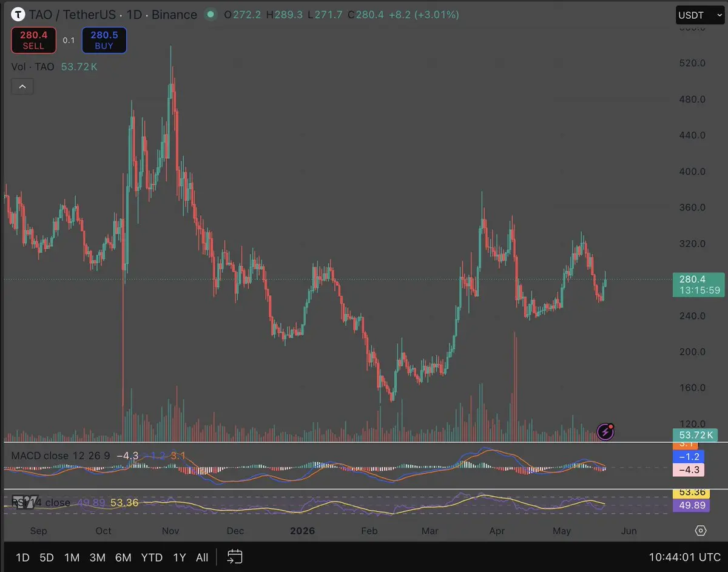Click the purple lightning event marker
Viewport: 728px width, 572px height.
605,431
